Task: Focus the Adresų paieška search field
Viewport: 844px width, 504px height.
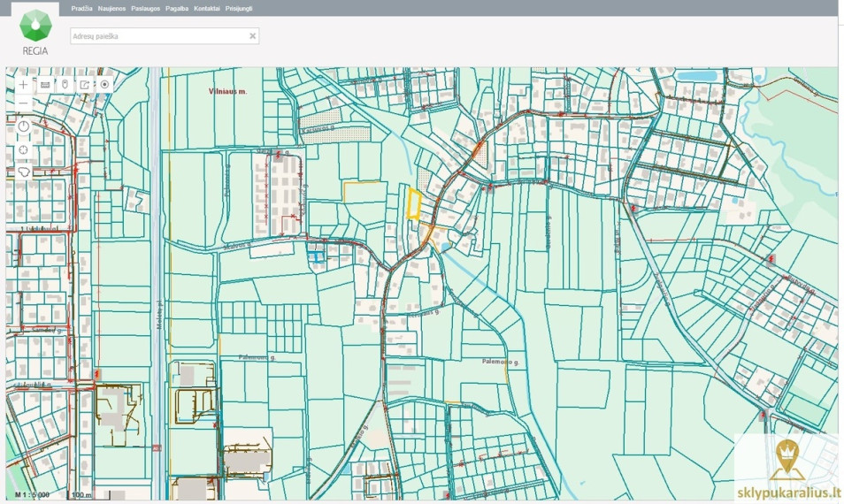Action: tap(165, 36)
